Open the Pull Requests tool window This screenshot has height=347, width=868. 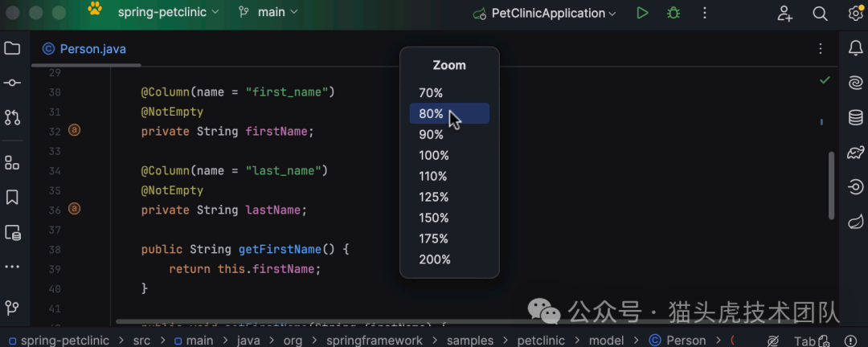click(x=12, y=117)
